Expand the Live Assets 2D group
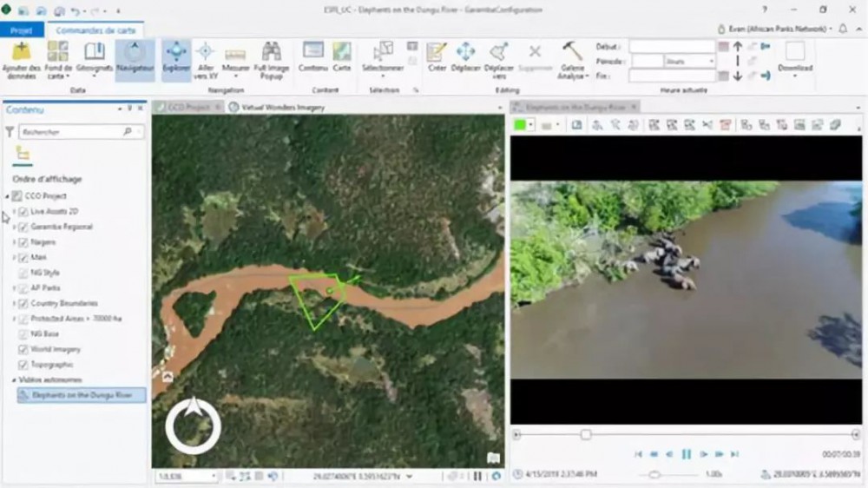This screenshot has width=868, height=488. click(15, 212)
